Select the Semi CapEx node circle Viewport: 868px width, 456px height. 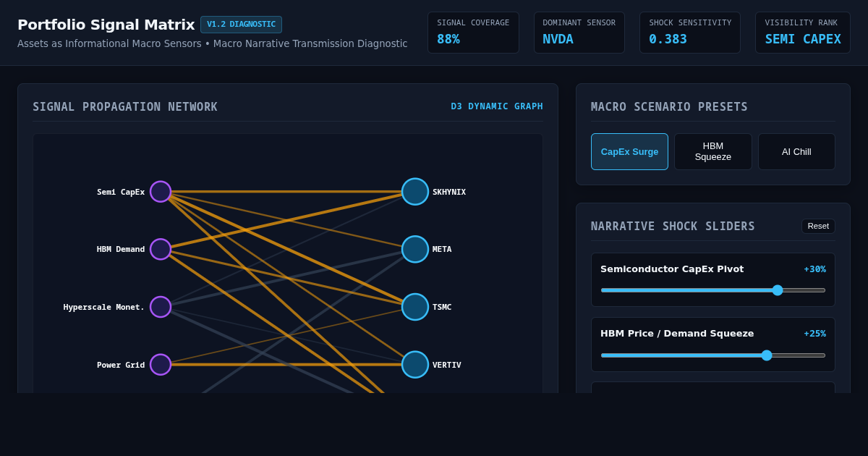[x=161, y=192]
